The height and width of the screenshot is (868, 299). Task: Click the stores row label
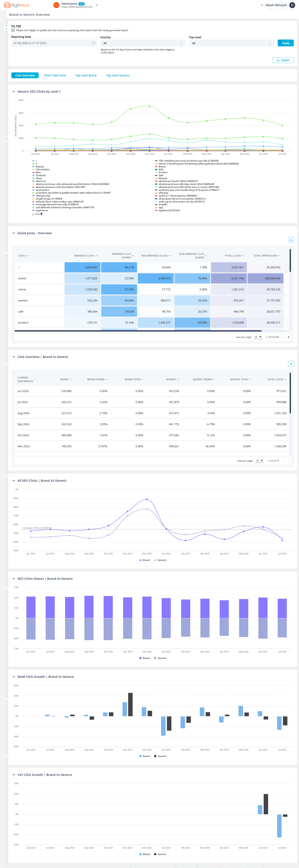pyautogui.click(x=22, y=289)
